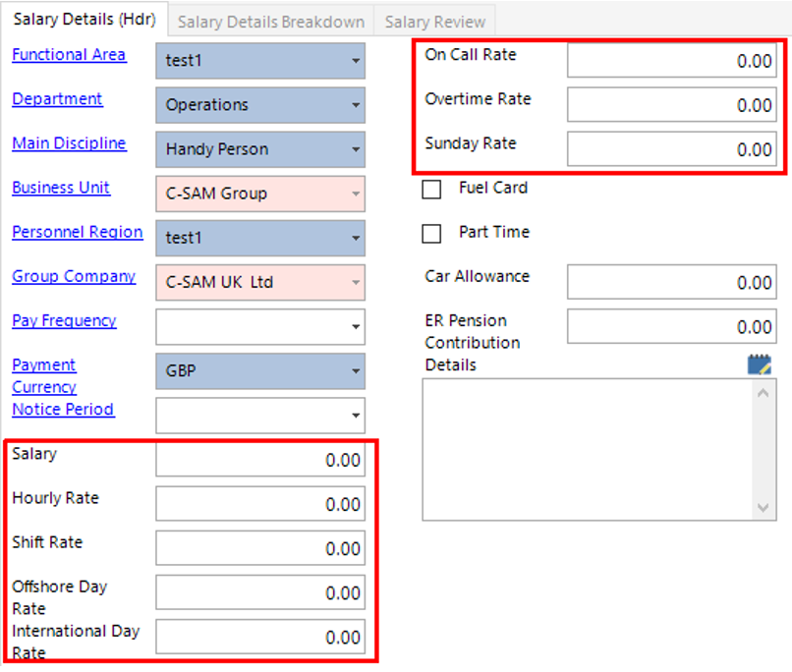Check the Part Time option

431,233
